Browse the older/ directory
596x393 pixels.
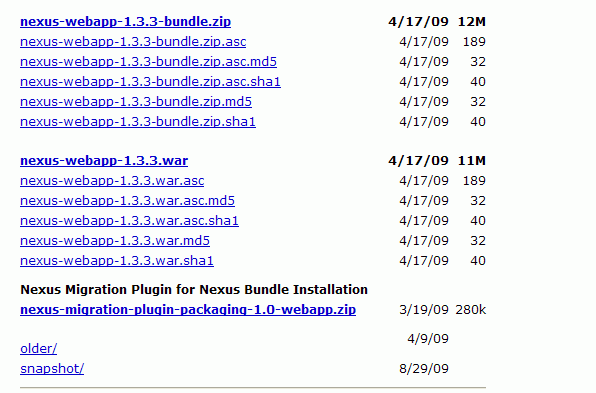pyautogui.click(x=38, y=349)
